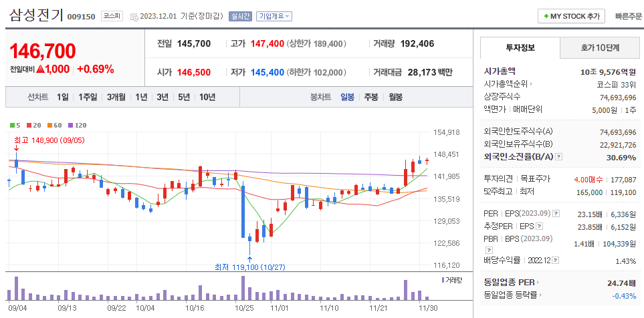Select the 월봉 candlestick chart

coord(395,98)
